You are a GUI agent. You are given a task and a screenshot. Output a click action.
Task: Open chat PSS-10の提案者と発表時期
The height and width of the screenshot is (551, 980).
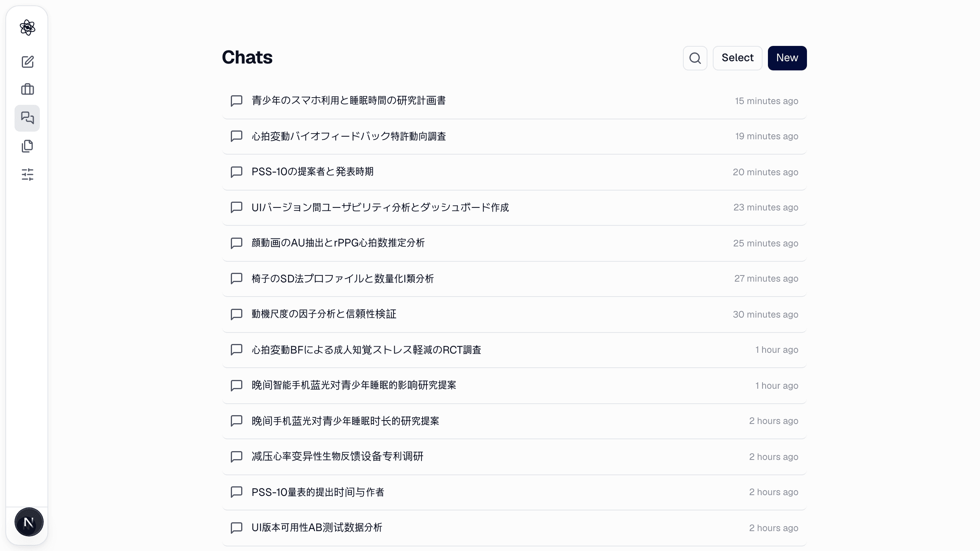pyautogui.click(x=514, y=172)
